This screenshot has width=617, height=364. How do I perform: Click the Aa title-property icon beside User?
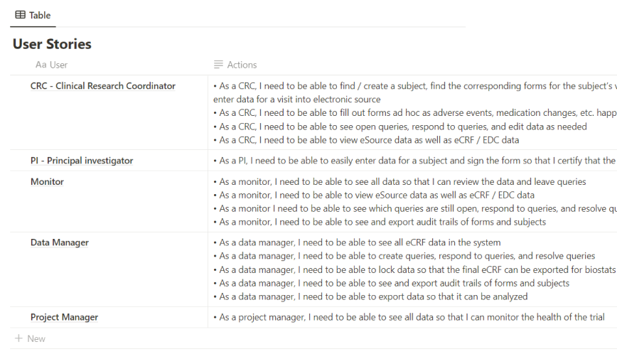point(41,65)
